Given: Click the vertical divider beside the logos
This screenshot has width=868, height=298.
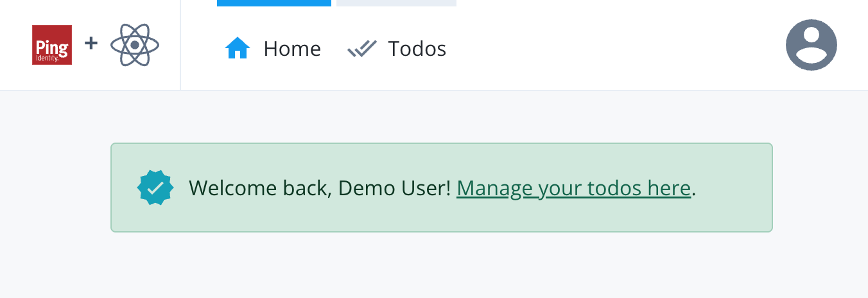Looking at the screenshot, I should pyautogui.click(x=180, y=45).
